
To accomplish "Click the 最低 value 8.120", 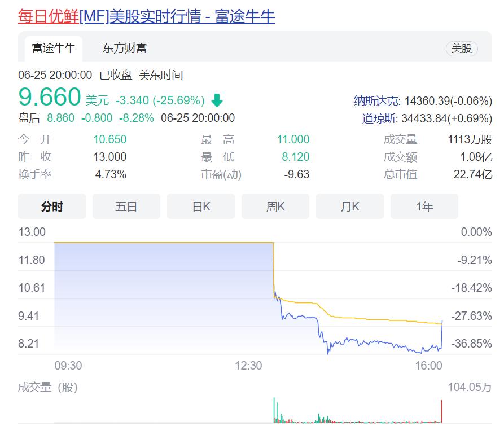I will [x=295, y=157].
